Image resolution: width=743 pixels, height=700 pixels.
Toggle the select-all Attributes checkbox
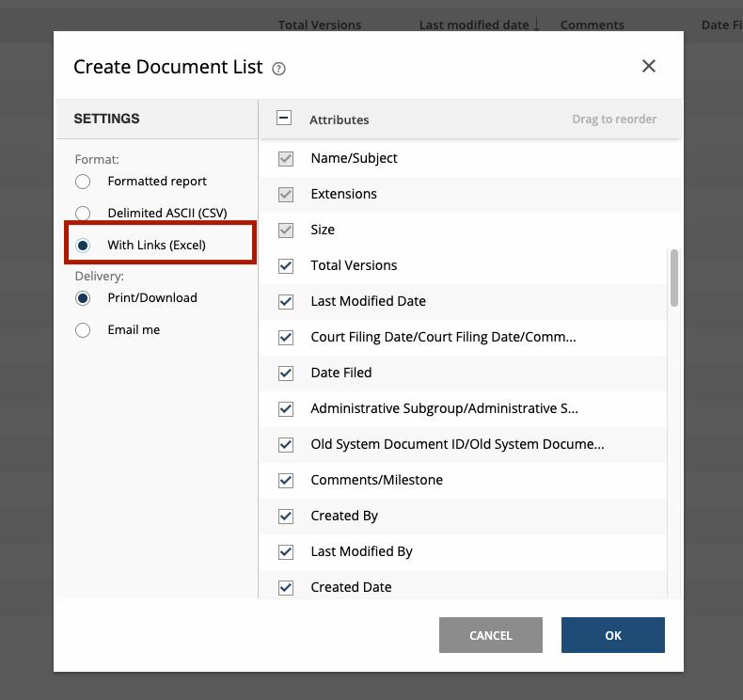[x=284, y=119]
